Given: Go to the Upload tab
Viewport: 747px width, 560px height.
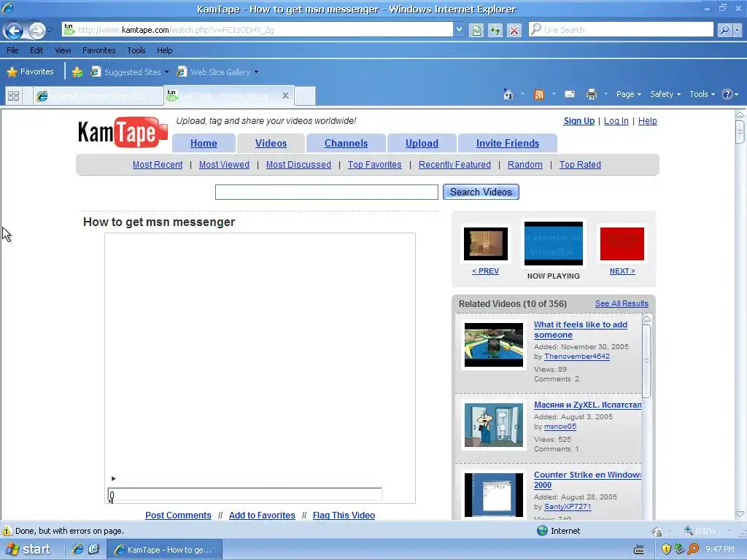Looking at the screenshot, I should point(422,144).
